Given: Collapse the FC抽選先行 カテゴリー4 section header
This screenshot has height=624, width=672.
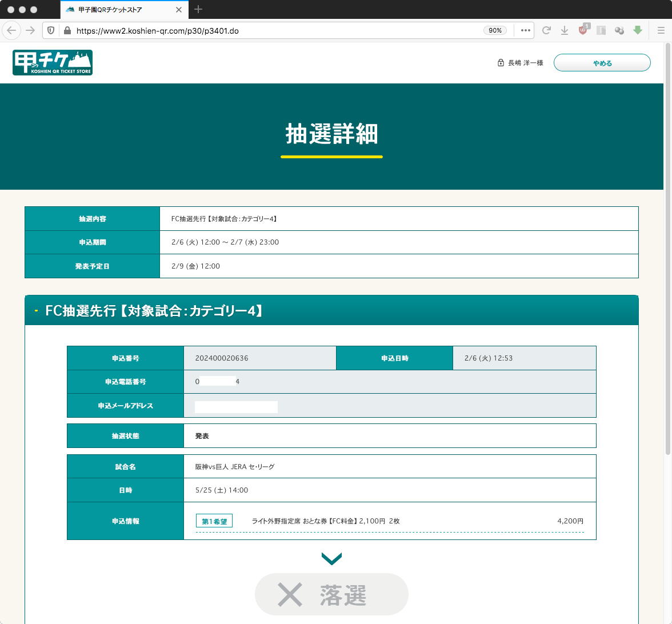Looking at the screenshot, I should pyautogui.click(x=331, y=310).
